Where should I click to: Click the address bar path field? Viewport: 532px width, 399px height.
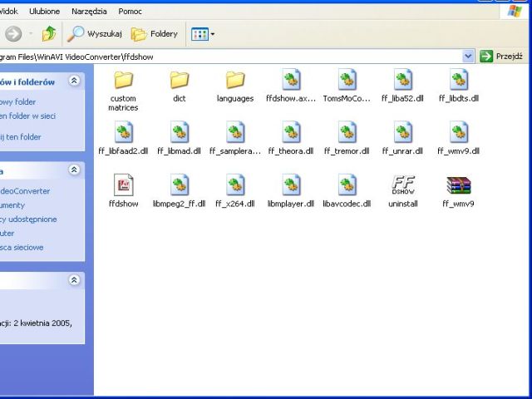coord(231,57)
